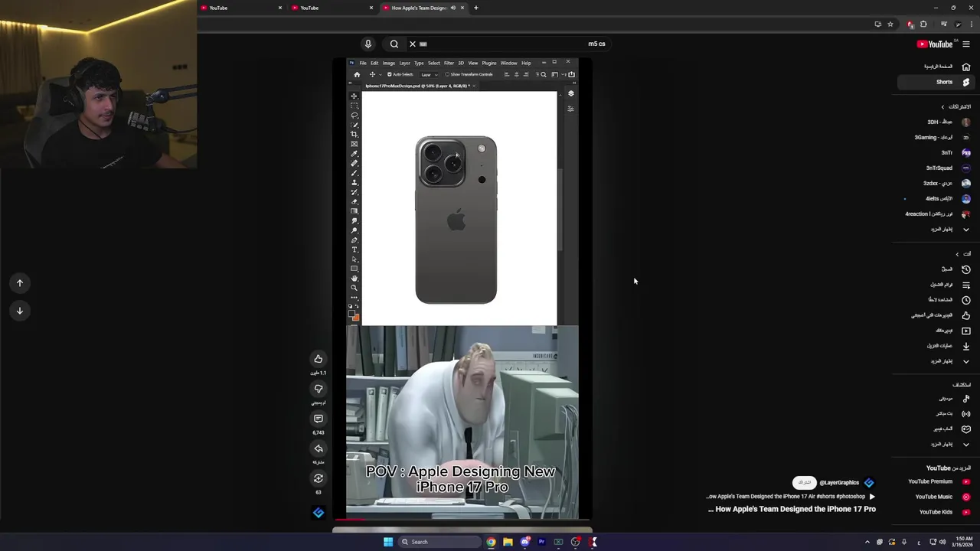Share the current short

pyautogui.click(x=318, y=448)
